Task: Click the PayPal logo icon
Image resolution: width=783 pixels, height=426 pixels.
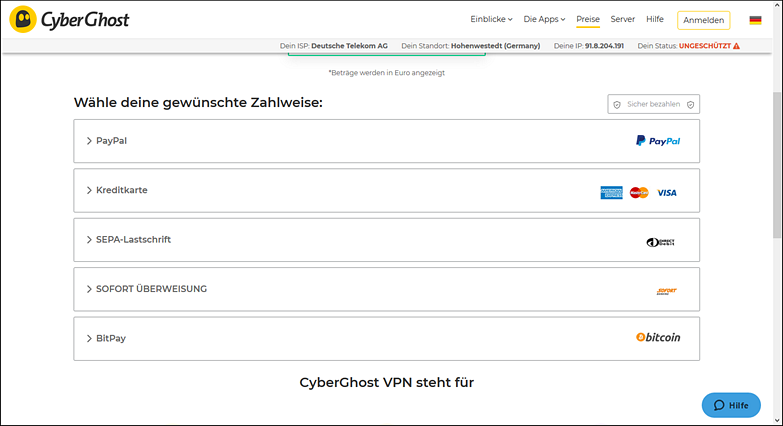Action: point(658,141)
